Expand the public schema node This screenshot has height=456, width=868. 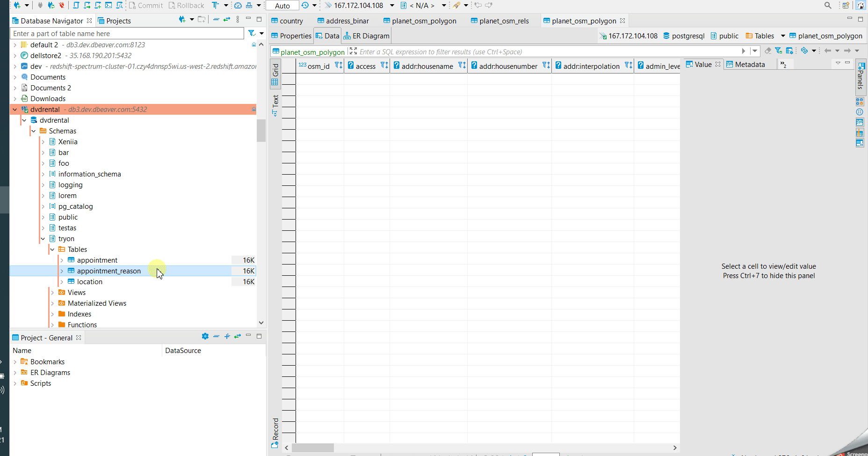pos(43,217)
